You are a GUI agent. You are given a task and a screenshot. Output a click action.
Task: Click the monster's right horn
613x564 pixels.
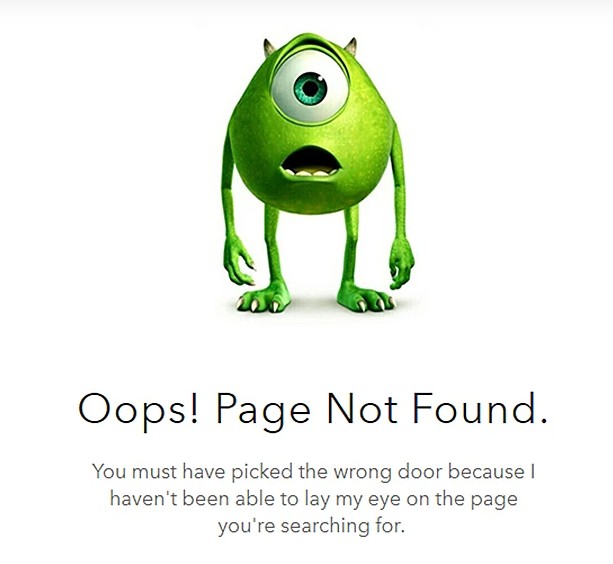tap(351, 47)
